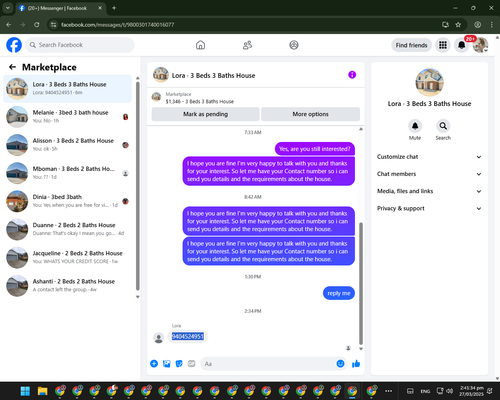Viewport: 500px width, 400px height.
Task: Click the Home icon in top navigation
Action: [200, 45]
